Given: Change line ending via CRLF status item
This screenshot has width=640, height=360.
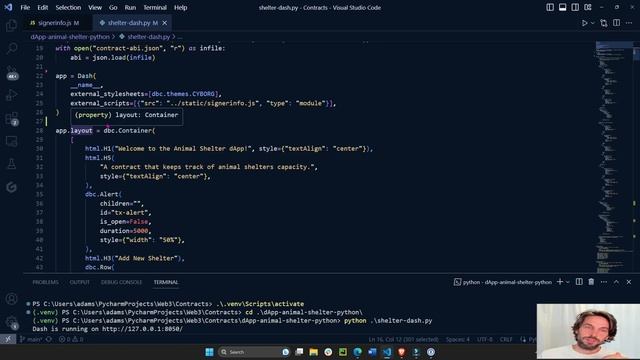Looking at the screenshot, I should coord(506,339).
